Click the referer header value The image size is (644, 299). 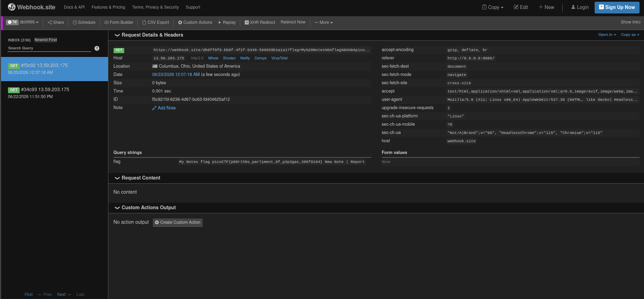(x=471, y=58)
